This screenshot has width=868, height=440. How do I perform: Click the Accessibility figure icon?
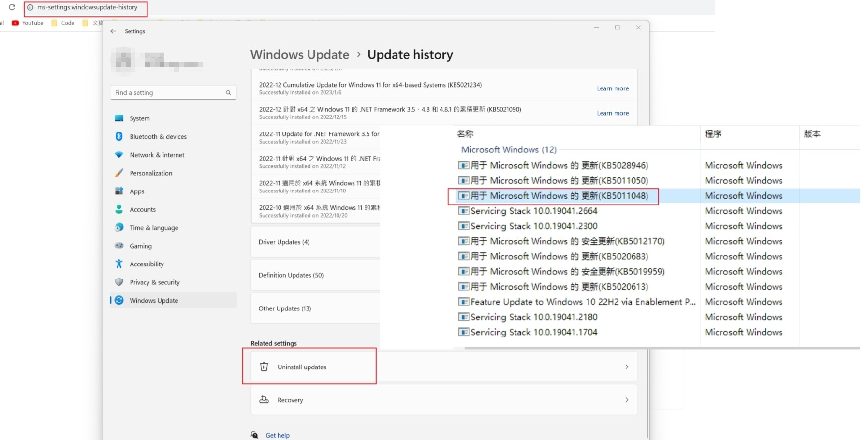click(x=119, y=264)
